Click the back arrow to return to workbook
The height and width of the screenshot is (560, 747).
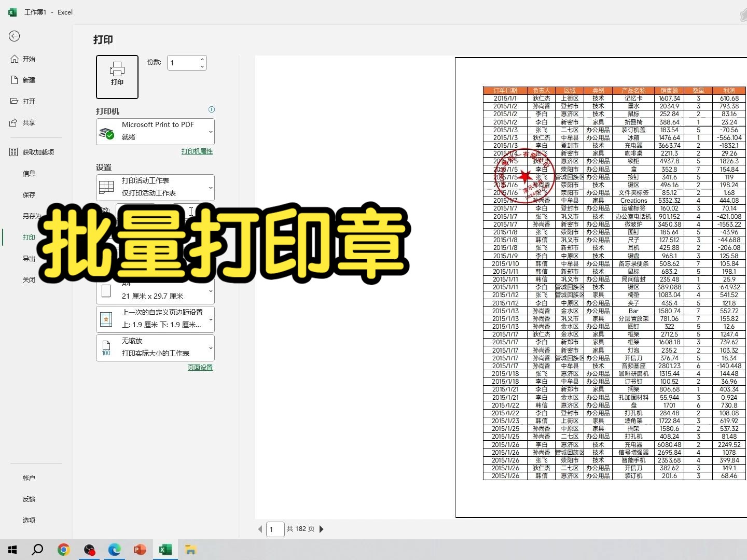15,36
